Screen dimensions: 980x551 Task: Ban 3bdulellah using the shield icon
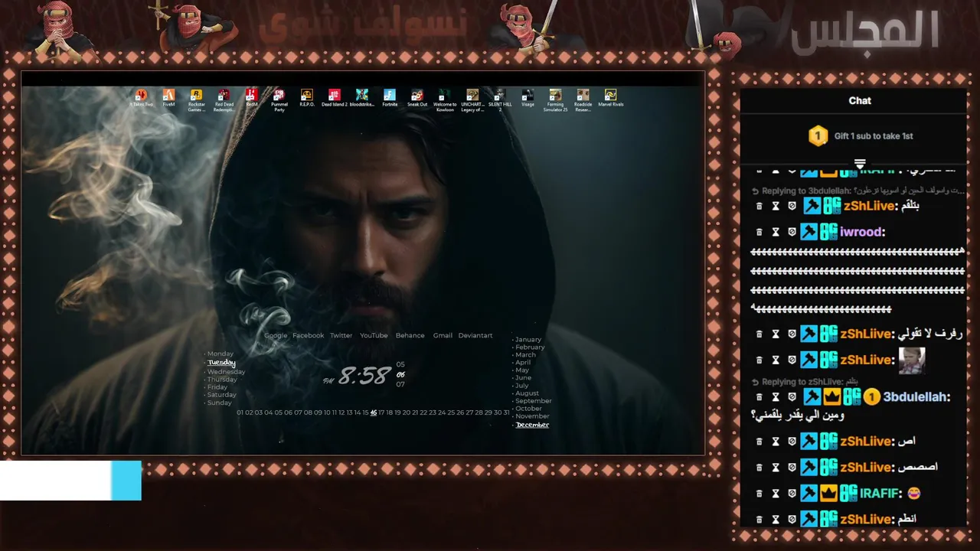click(792, 397)
